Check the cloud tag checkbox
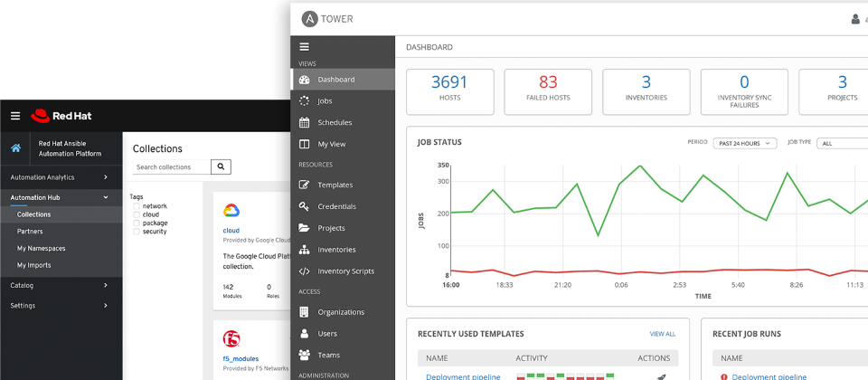Screen dimensions: 868x380 click(137, 214)
